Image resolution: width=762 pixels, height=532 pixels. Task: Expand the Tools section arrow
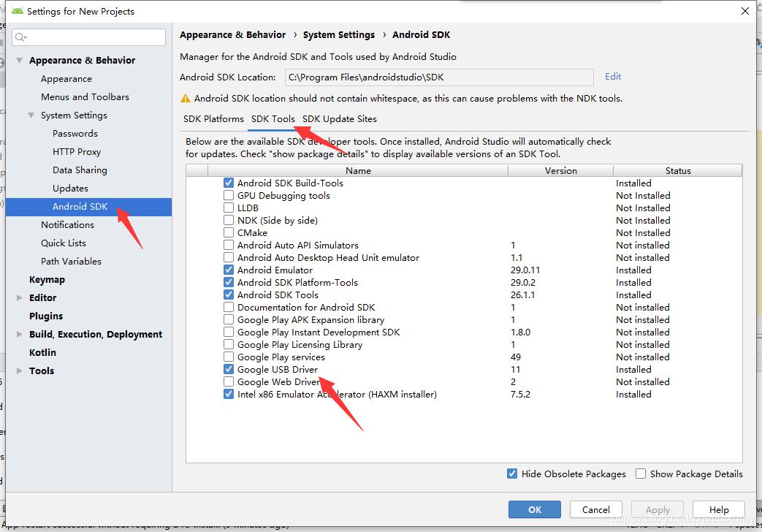point(20,370)
